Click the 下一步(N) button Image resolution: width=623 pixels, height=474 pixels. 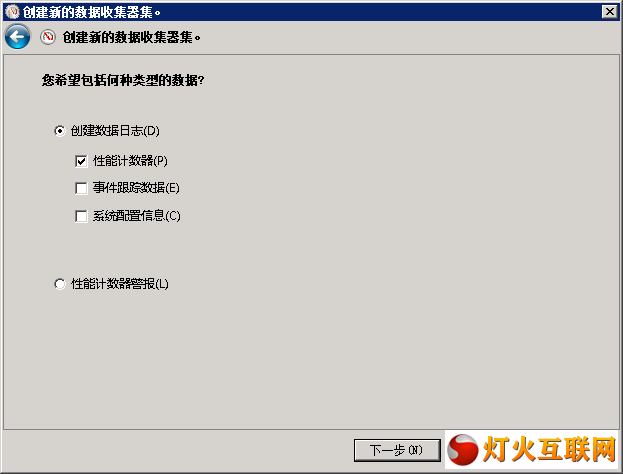(397, 450)
